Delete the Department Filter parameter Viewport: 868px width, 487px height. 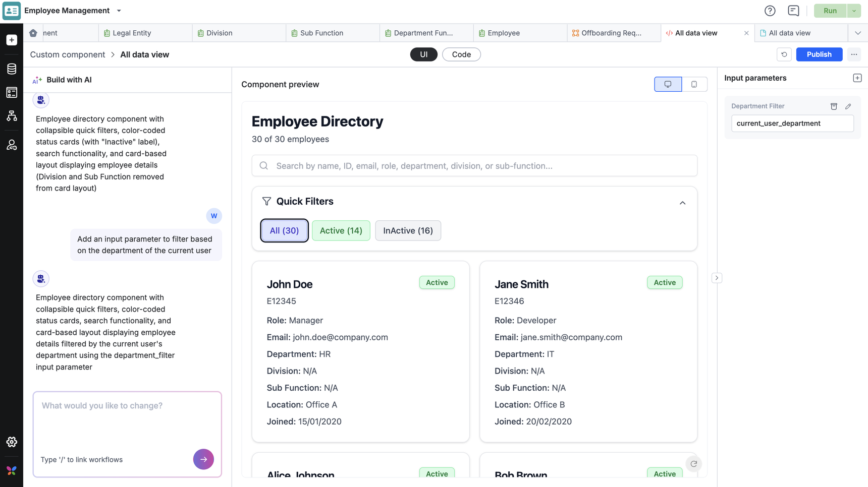tap(834, 106)
